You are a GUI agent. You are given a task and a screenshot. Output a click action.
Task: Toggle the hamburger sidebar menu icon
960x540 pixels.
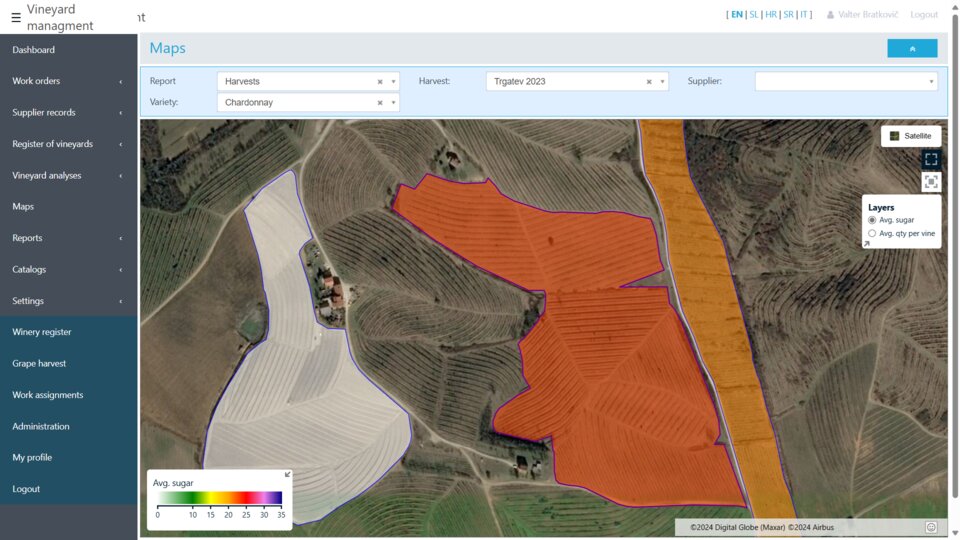click(x=15, y=17)
